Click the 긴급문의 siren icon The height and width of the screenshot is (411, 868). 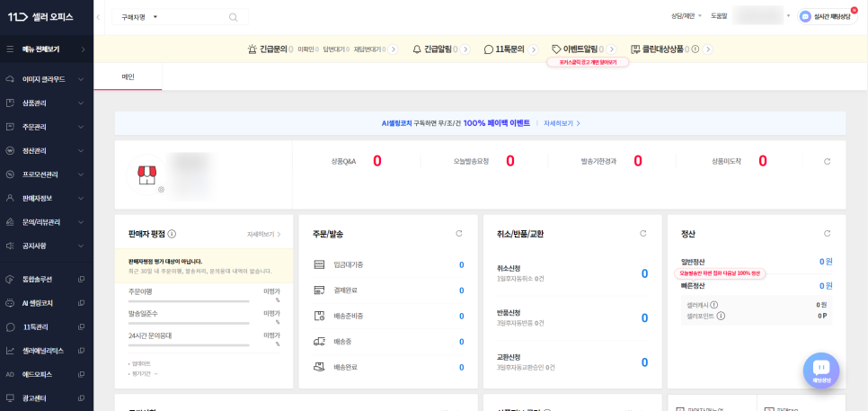[252, 49]
